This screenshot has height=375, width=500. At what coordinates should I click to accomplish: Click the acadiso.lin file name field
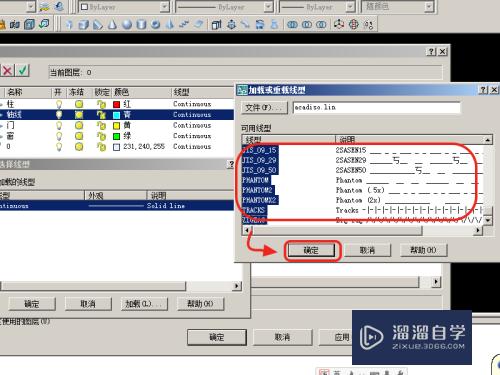[376, 107]
